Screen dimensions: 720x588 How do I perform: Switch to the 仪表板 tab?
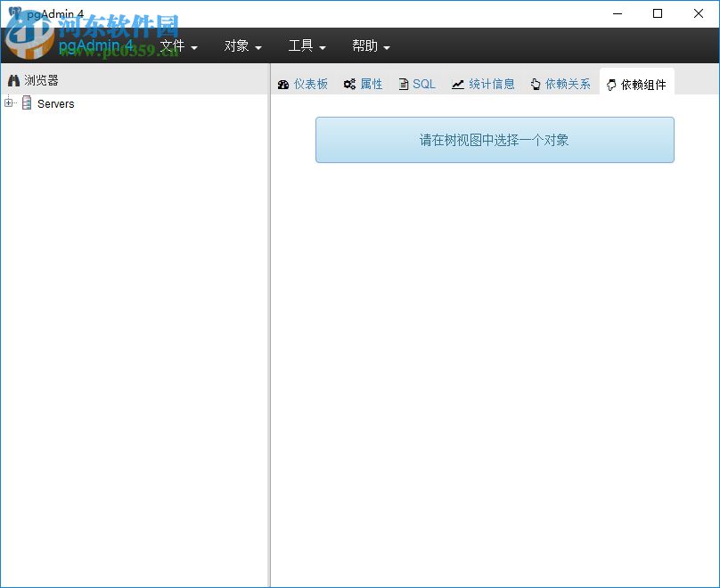pos(303,83)
